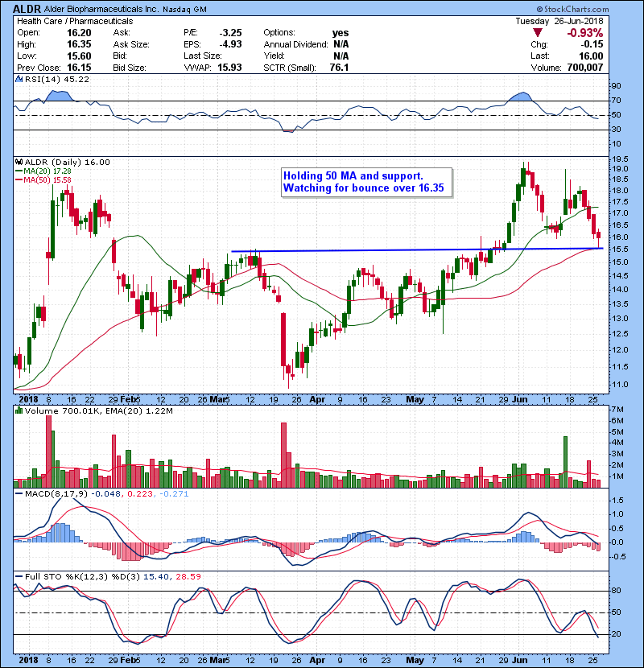Click the tall red volume spike in late March
The width and height of the screenshot is (644, 668).
tap(284, 455)
